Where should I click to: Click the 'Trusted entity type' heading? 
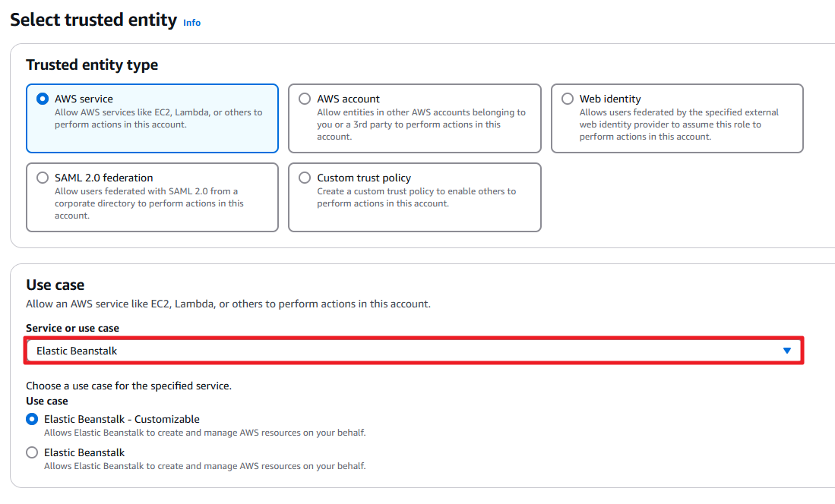coord(92,65)
